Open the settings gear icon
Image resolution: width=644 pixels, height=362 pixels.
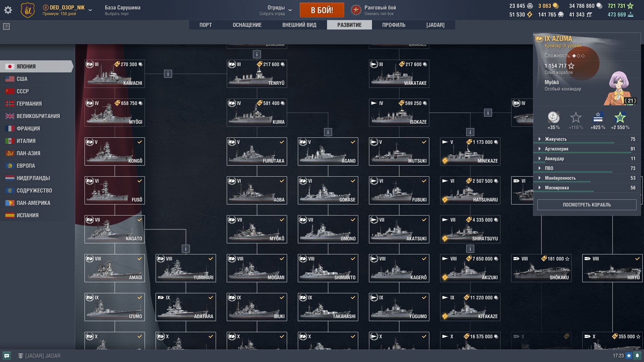pos(8,10)
